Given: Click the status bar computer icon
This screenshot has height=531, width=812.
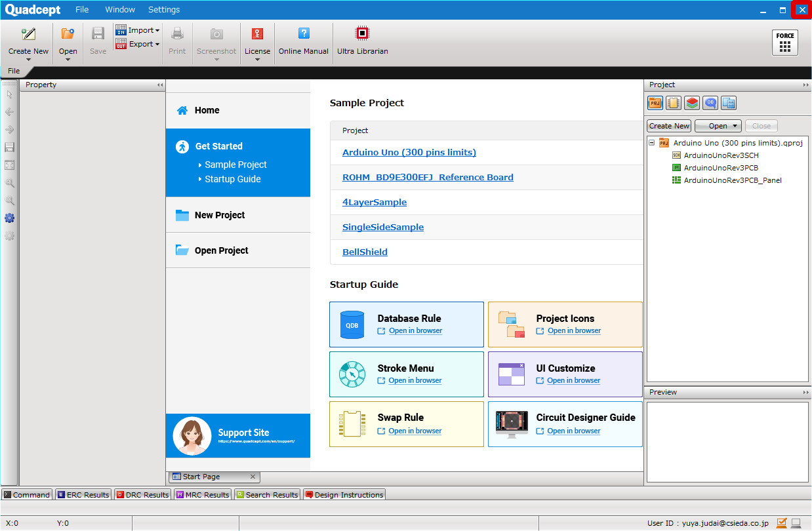Looking at the screenshot, I should pos(796,523).
